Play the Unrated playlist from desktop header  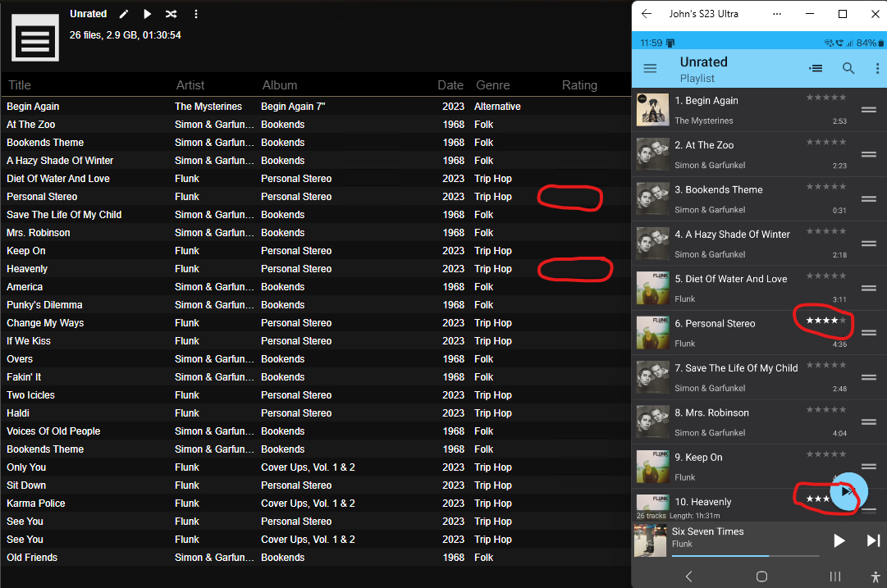point(148,14)
